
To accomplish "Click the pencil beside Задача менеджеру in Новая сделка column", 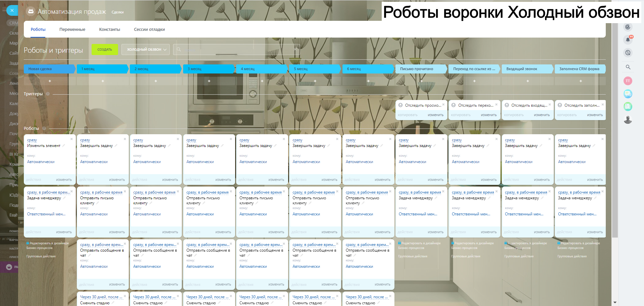I will 64,198.
